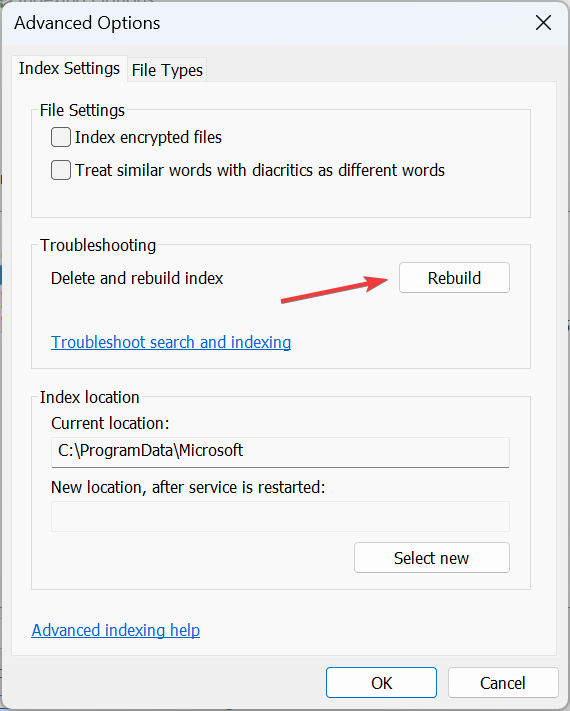Dismiss dialog with the Cancel button

503,682
